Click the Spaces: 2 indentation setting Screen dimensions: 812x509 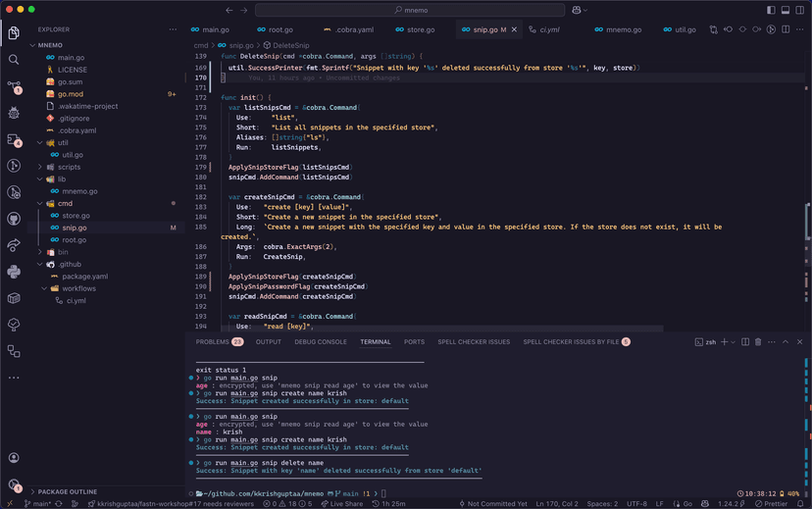602,504
